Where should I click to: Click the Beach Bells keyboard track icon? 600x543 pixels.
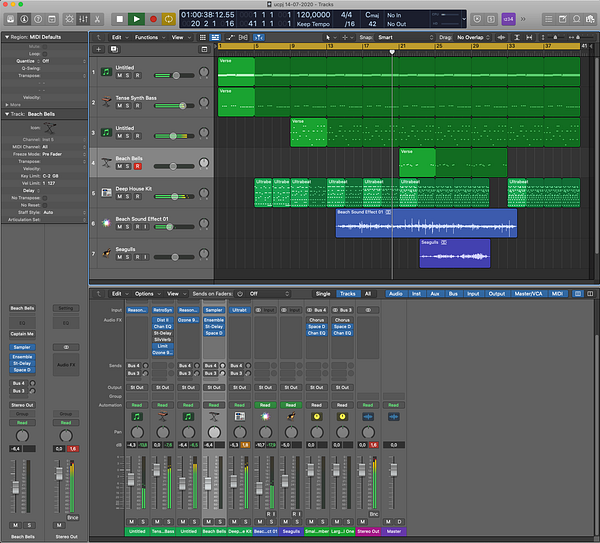[107, 162]
